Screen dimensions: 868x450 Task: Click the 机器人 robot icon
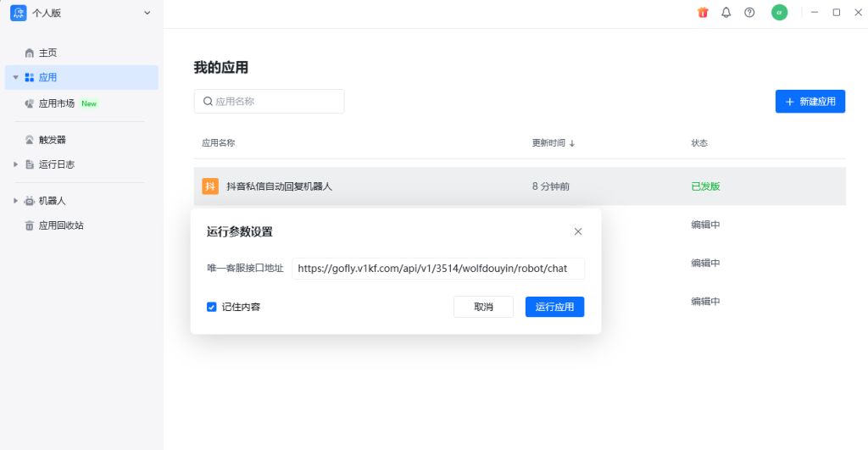tap(30, 200)
